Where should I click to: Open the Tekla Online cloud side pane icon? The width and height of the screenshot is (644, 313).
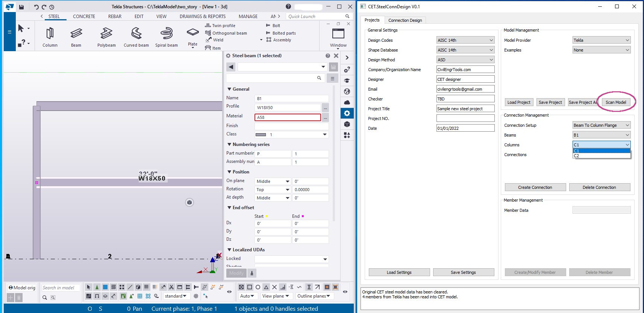point(347,102)
